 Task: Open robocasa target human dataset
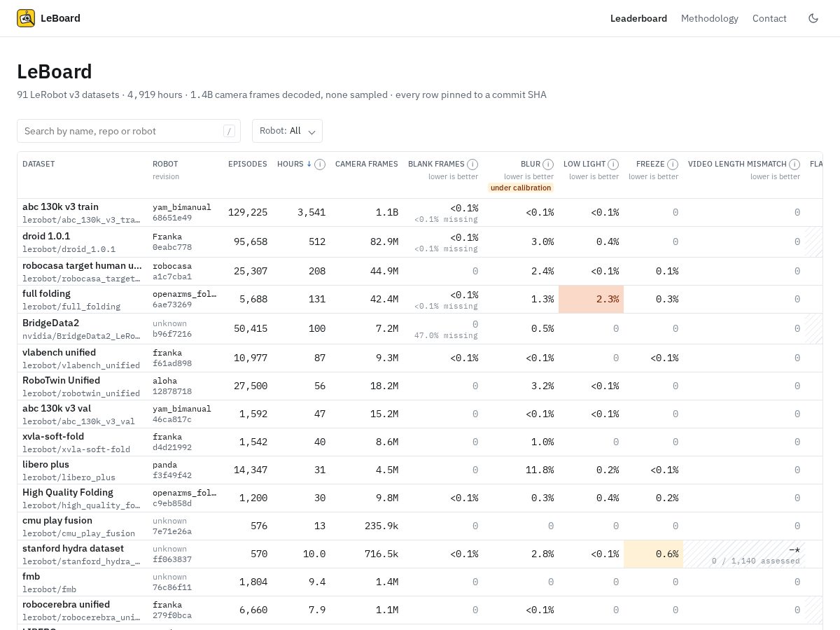[x=82, y=265]
